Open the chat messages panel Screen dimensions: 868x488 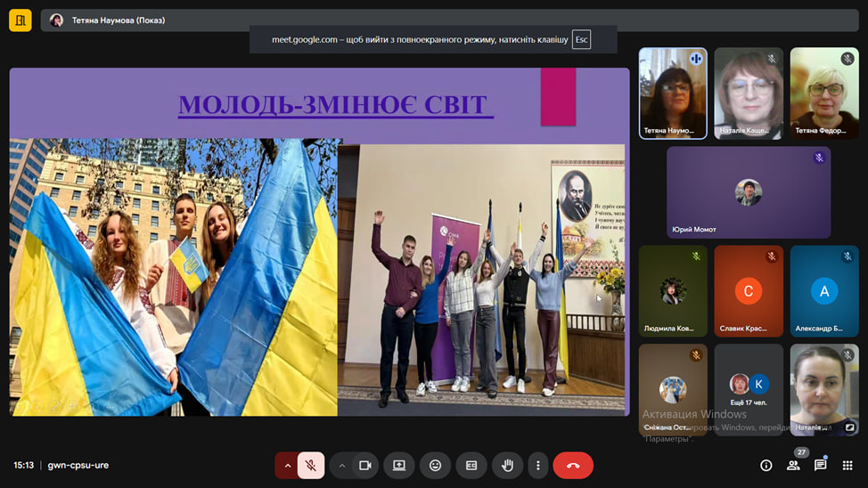coord(820,465)
